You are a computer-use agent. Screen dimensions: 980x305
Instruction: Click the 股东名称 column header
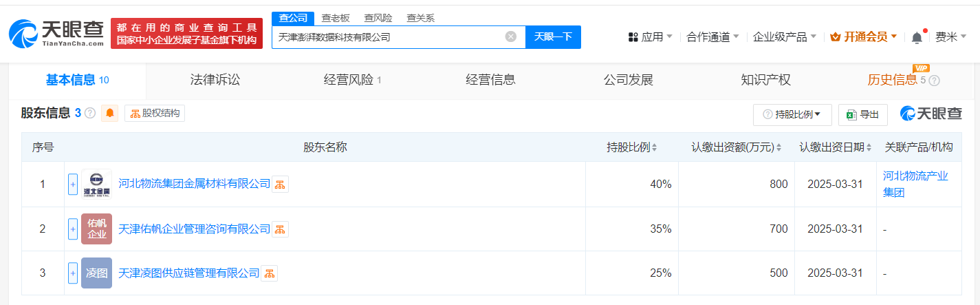325,147
